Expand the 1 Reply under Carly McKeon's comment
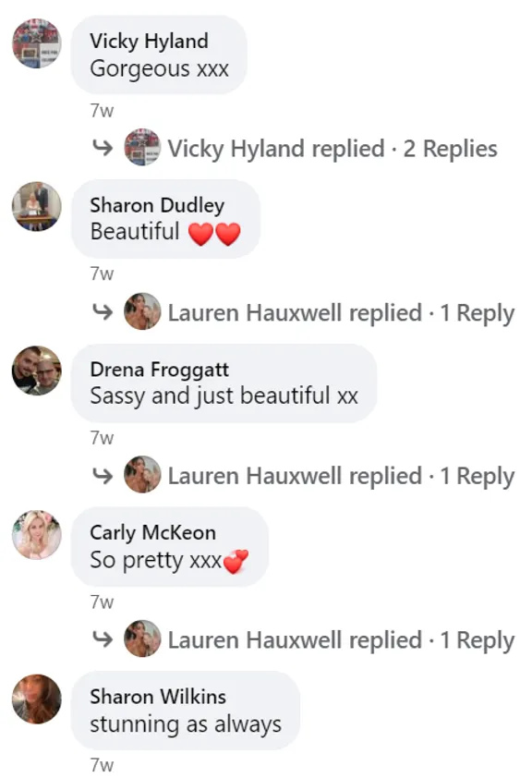This screenshot has width=532, height=778. tap(341, 640)
